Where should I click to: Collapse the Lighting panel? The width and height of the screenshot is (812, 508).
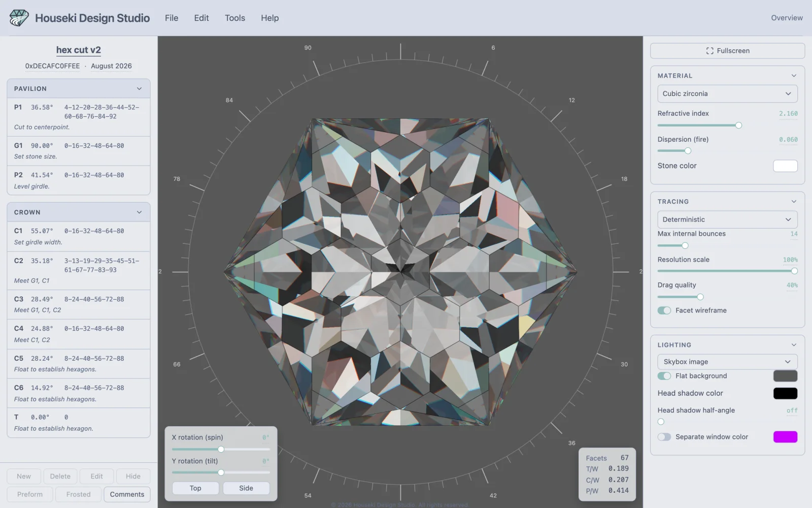(794, 345)
